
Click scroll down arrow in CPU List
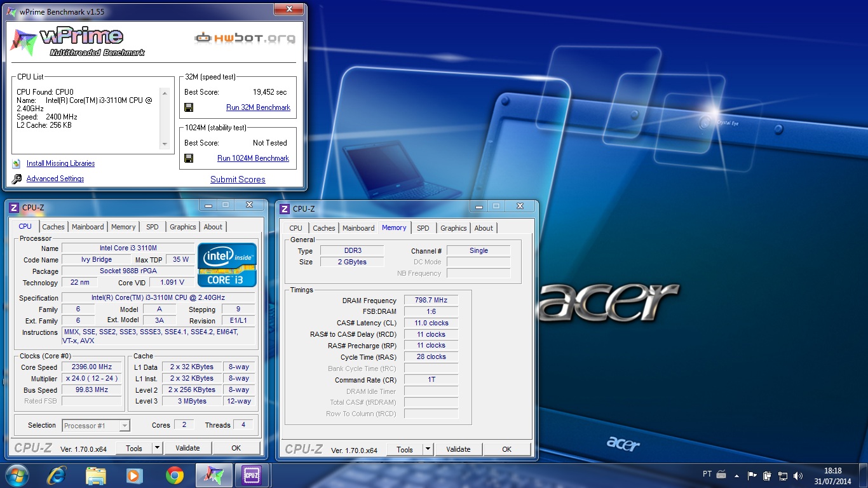(x=165, y=144)
